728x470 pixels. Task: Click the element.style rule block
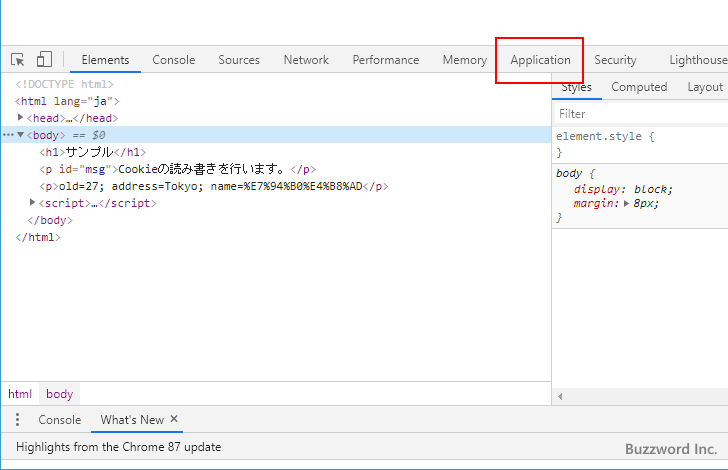coord(640,144)
